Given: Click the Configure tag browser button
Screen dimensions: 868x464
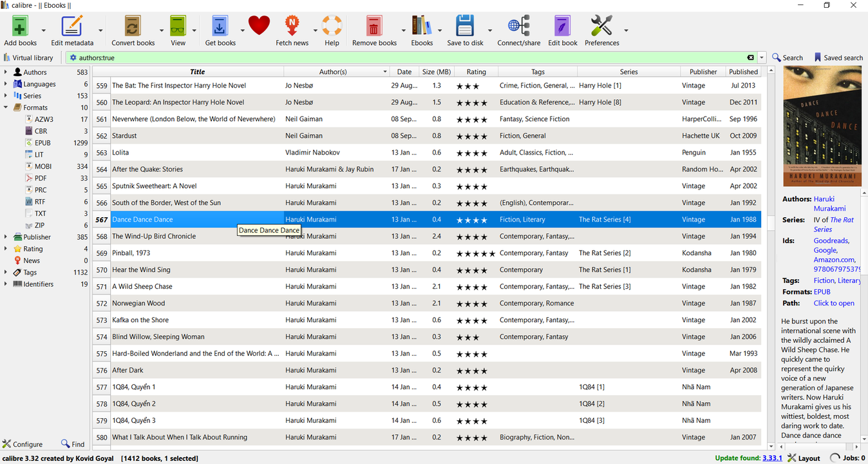Looking at the screenshot, I should pos(23,444).
